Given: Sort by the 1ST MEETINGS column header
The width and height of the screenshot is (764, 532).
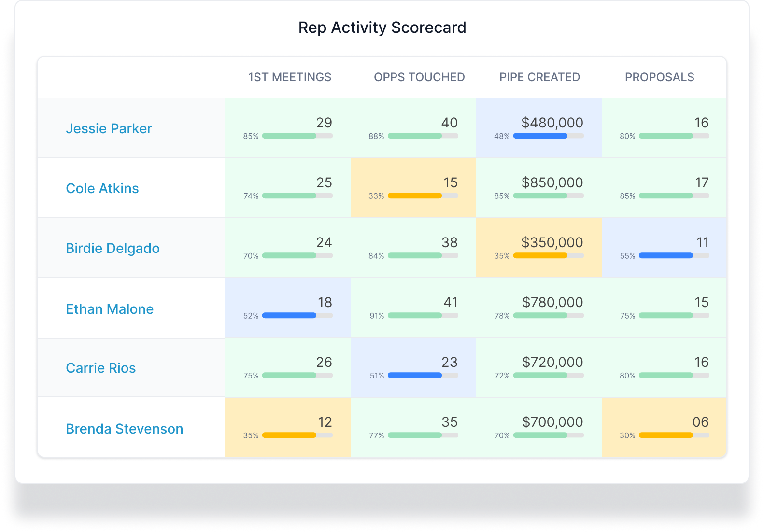Looking at the screenshot, I should pos(290,77).
